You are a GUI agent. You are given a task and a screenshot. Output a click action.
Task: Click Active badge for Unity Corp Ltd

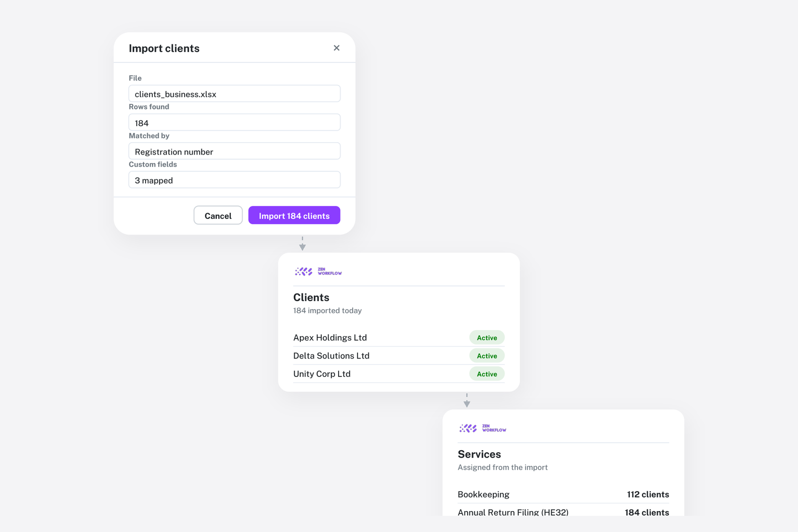pyautogui.click(x=487, y=374)
